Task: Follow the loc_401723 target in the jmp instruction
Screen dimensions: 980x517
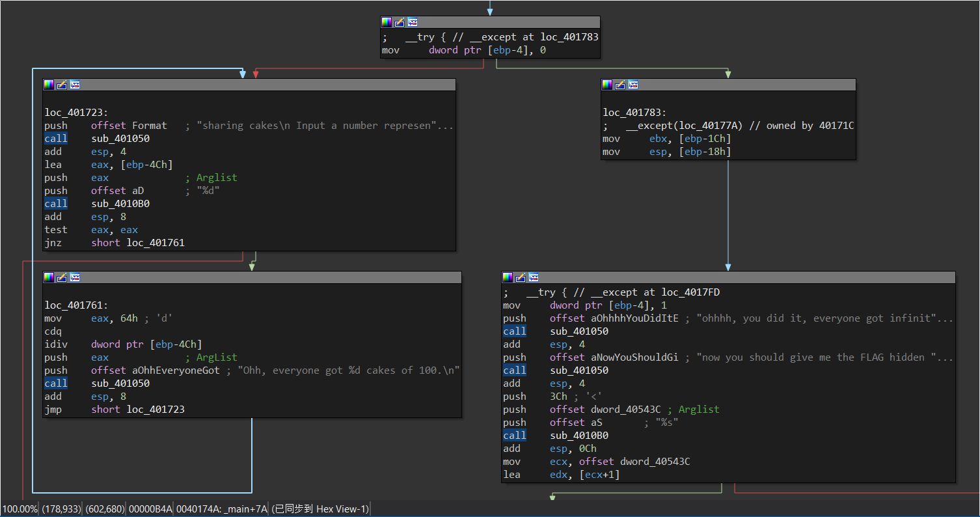Action: pyautogui.click(x=156, y=410)
